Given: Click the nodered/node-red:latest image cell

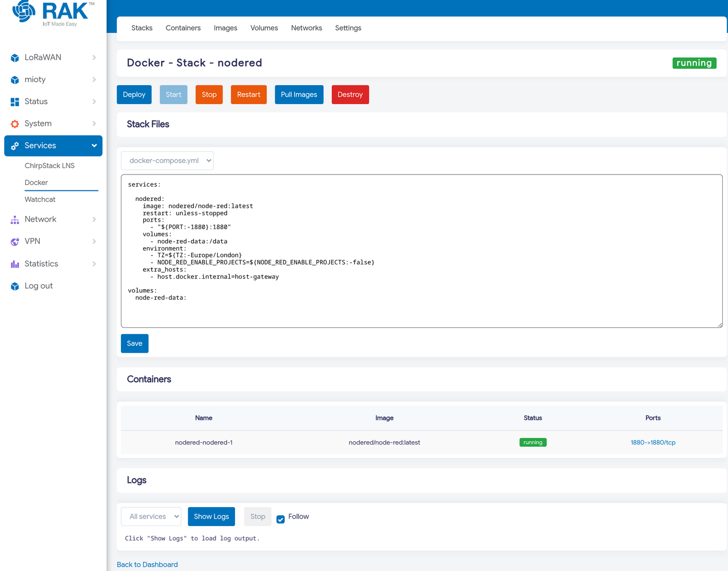Looking at the screenshot, I should 385,443.
